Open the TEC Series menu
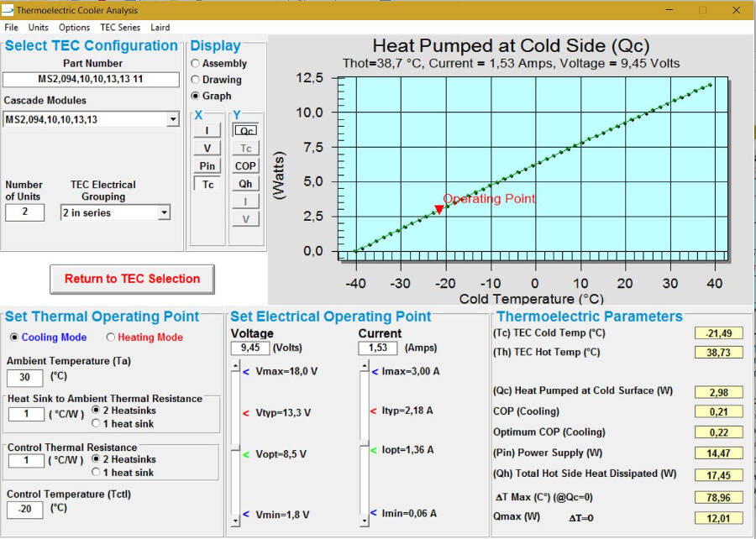The image size is (756, 539). pyautogui.click(x=120, y=27)
